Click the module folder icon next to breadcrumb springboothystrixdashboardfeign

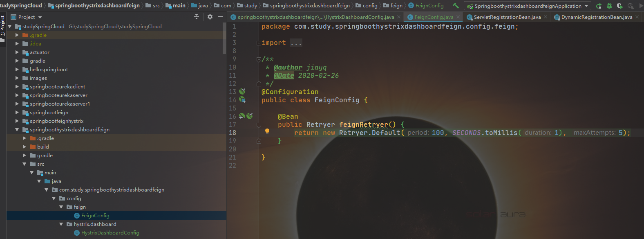point(51,6)
